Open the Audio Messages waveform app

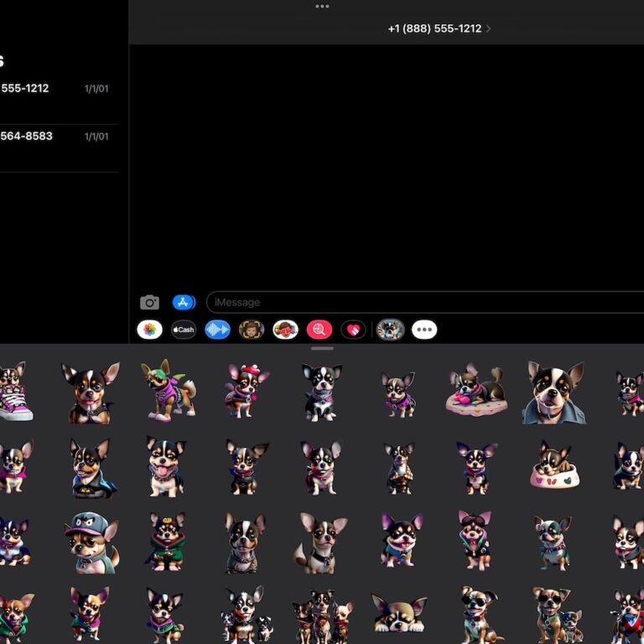218,330
